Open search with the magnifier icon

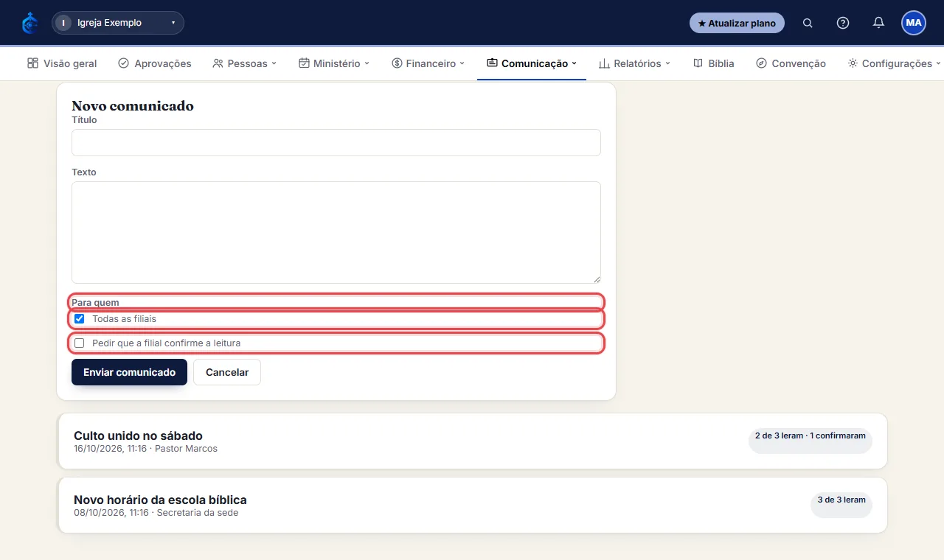(808, 23)
